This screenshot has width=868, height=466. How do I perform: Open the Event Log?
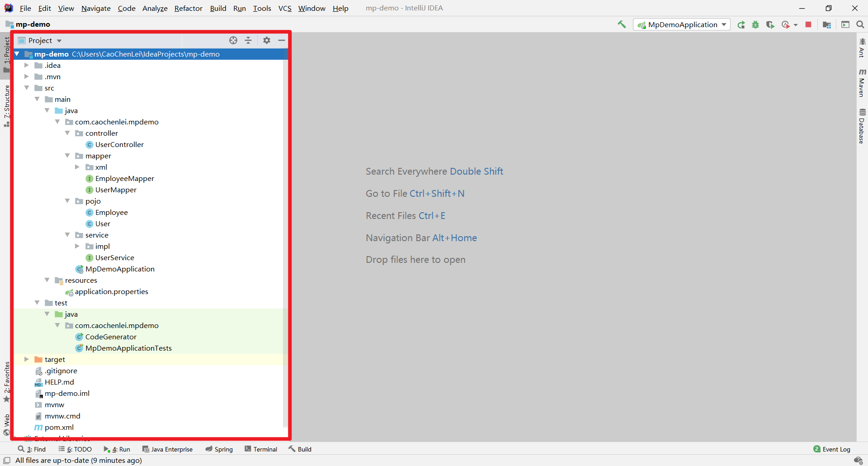click(832, 449)
